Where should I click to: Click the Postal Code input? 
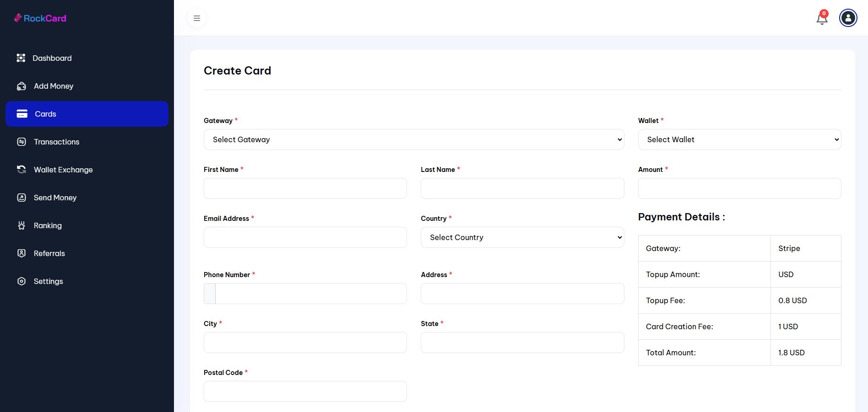[x=305, y=391]
